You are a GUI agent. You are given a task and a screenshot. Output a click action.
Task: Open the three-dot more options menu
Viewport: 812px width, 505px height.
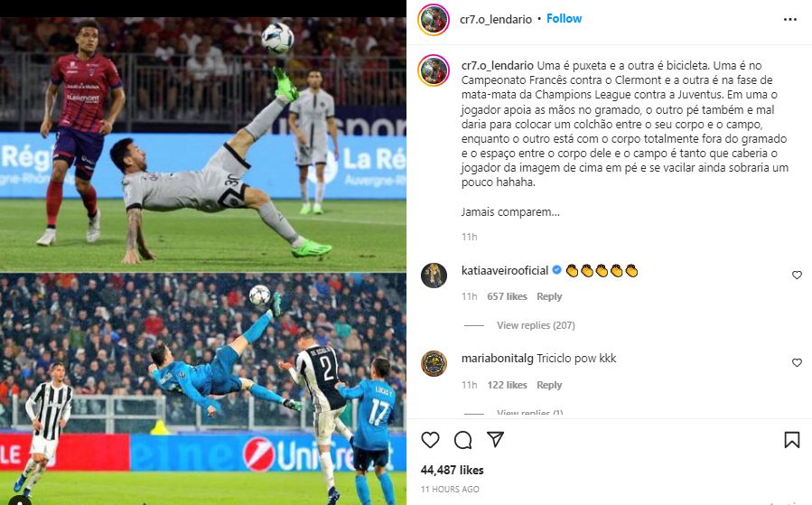[790, 19]
